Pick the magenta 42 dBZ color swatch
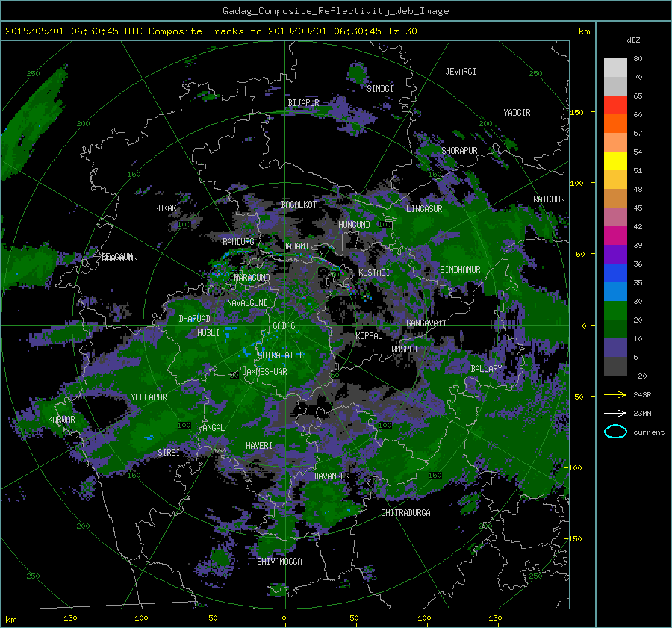Screen dimensions: 672x628 click(x=615, y=235)
